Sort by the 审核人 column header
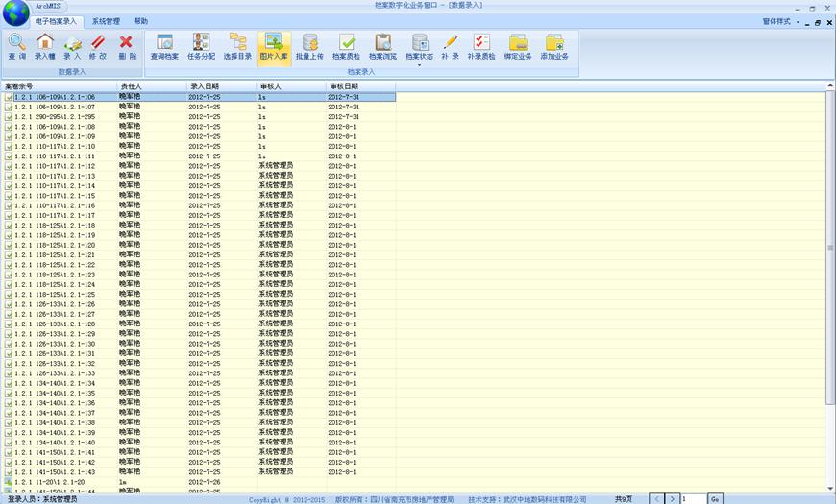The height and width of the screenshot is (504, 836). [x=291, y=85]
